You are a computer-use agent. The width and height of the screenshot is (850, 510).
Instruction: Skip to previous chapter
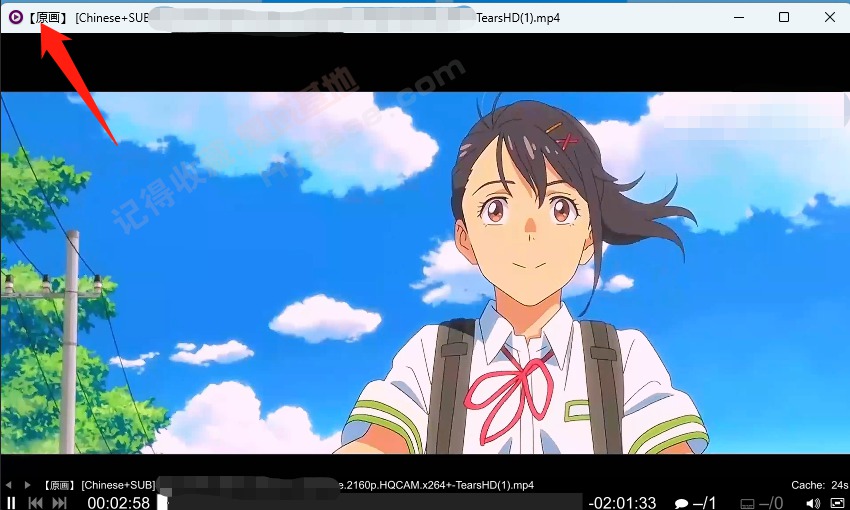36,502
